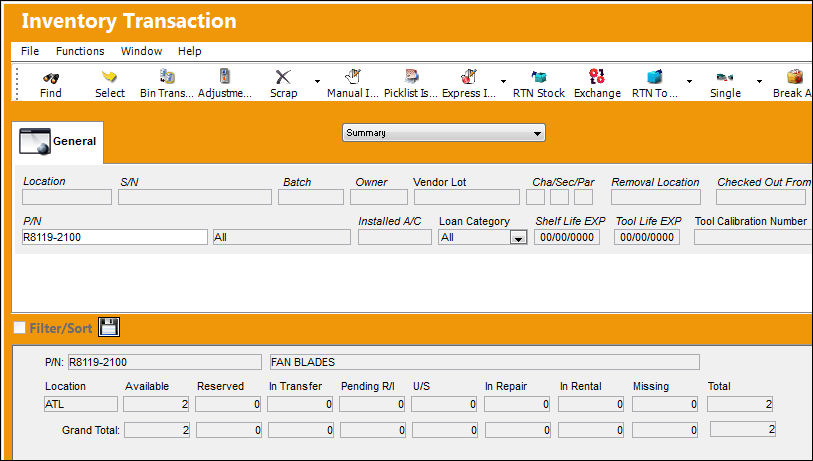Click the Reserved value for ATL

(228, 404)
